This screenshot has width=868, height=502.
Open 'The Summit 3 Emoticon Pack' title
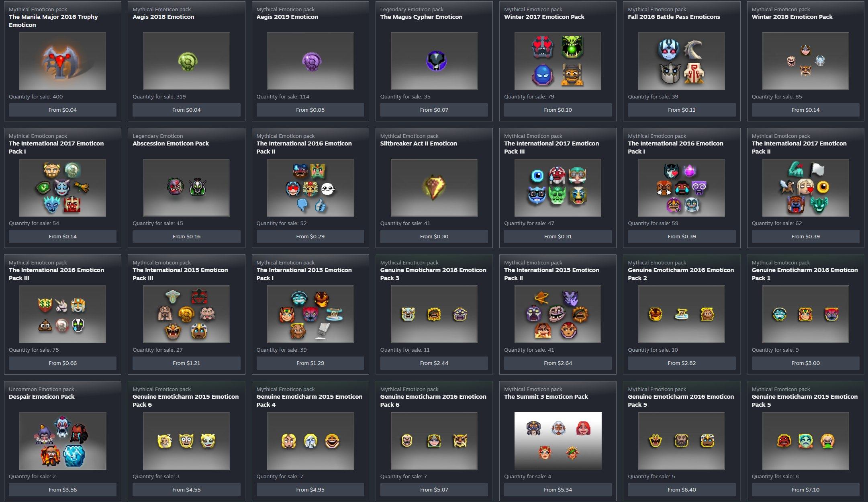[546, 397]
